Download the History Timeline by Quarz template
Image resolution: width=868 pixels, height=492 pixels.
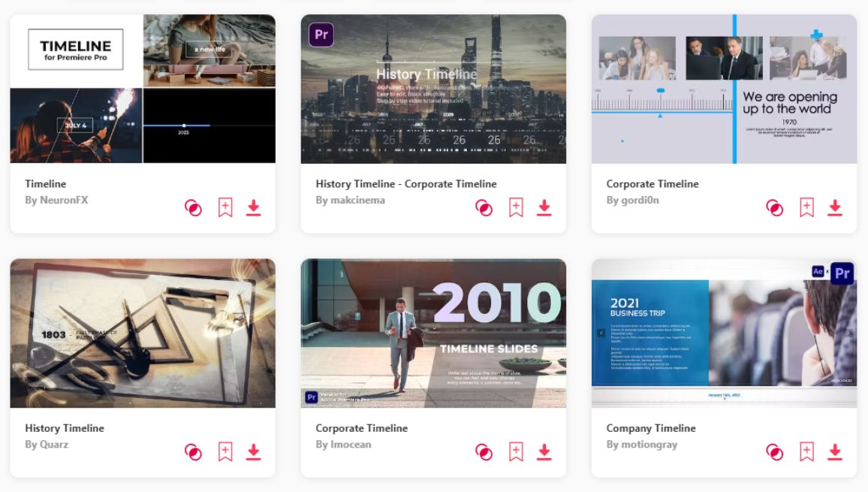(x=254, y=451)
